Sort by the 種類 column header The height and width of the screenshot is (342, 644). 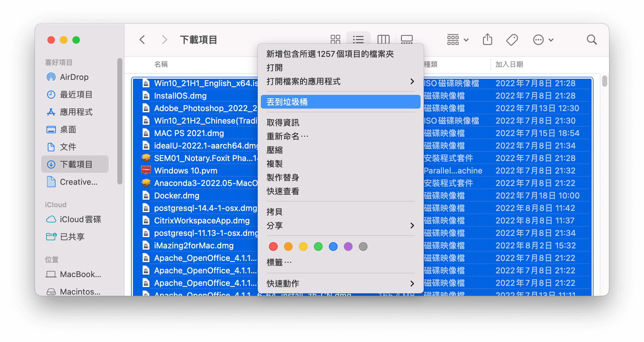click(x=431, y=64)
